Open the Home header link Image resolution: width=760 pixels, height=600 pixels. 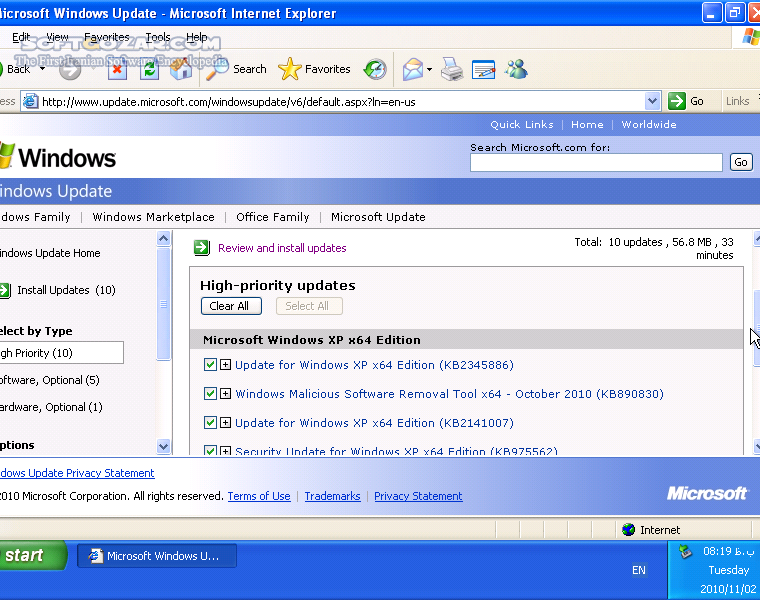pyautogui.click(x=587, y=125)
